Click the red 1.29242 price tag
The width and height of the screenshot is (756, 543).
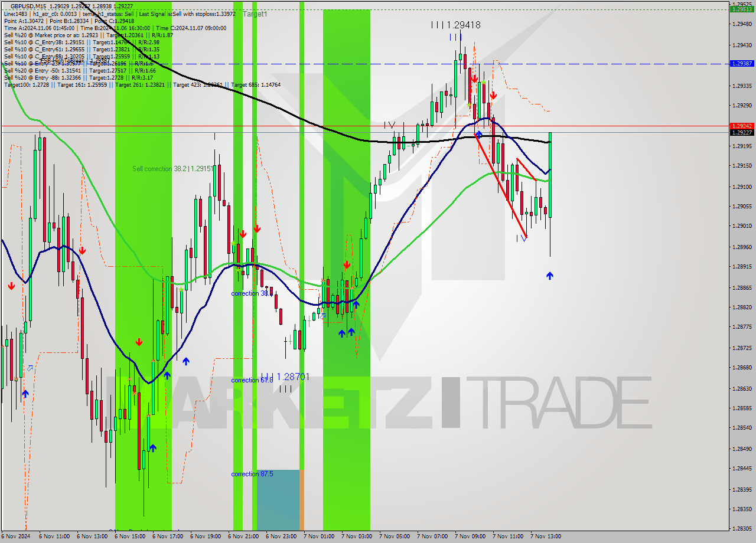[x=742, y=126]
